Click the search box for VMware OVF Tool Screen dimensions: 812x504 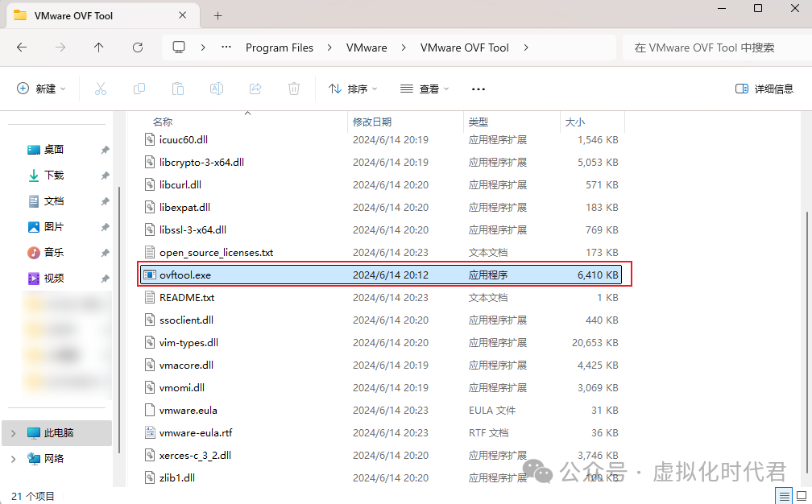click(x=717, y=48)
